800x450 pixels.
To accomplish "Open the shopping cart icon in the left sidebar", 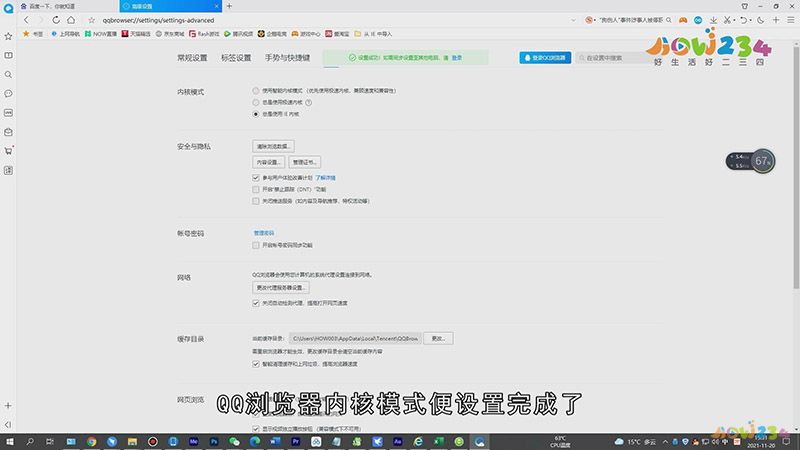I will click(x=8, y=151).
